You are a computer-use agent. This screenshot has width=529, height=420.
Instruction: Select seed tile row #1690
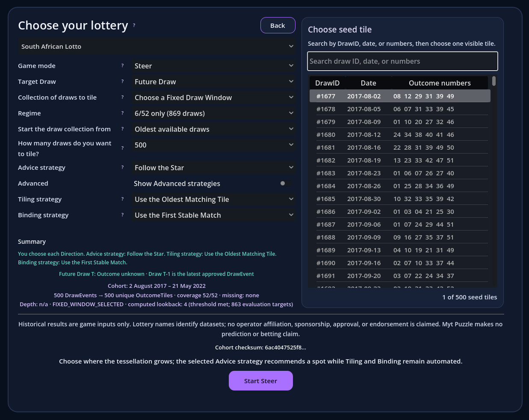pyautogui.click(x=399, y=263)
